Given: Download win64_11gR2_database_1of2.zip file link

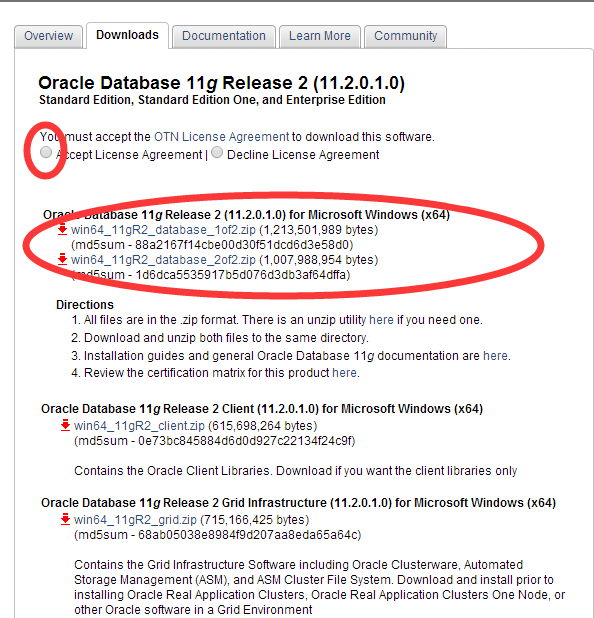Looking at the screenshot, I should pos(163,230).
